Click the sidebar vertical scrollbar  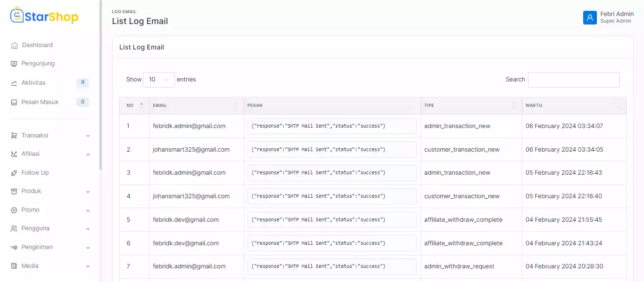point(100,85)
